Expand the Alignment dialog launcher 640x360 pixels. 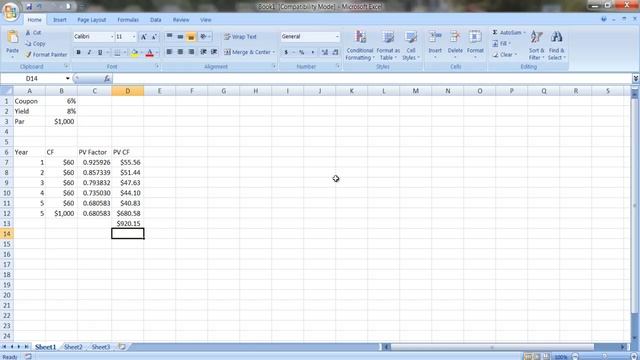click(x=274, y=66)
